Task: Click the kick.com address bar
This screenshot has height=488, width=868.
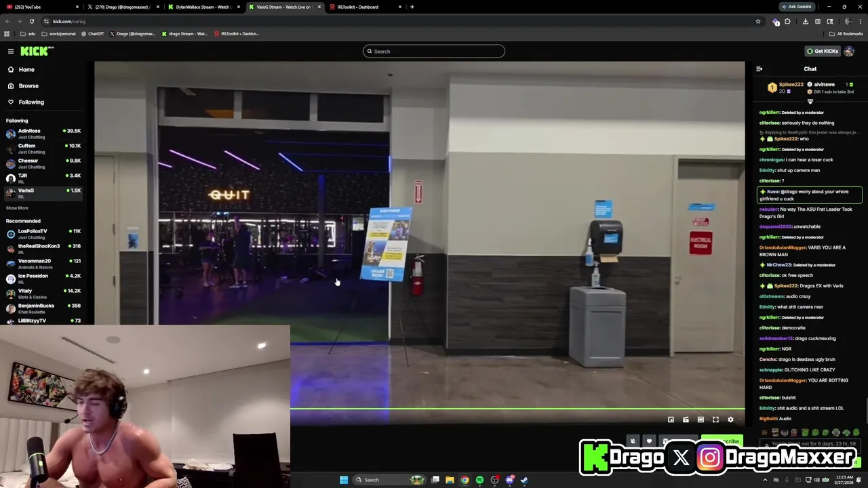Action: click(400, 21)
